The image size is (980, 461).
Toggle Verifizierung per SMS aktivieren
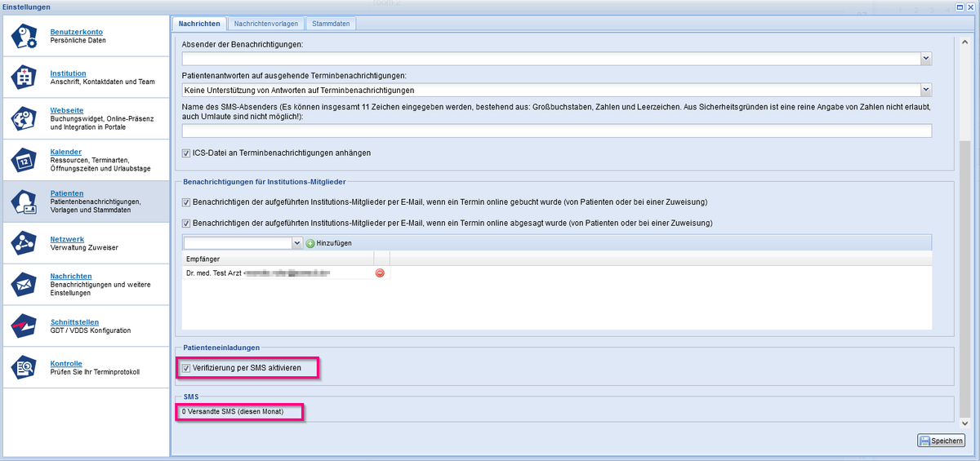click(186, 369)
